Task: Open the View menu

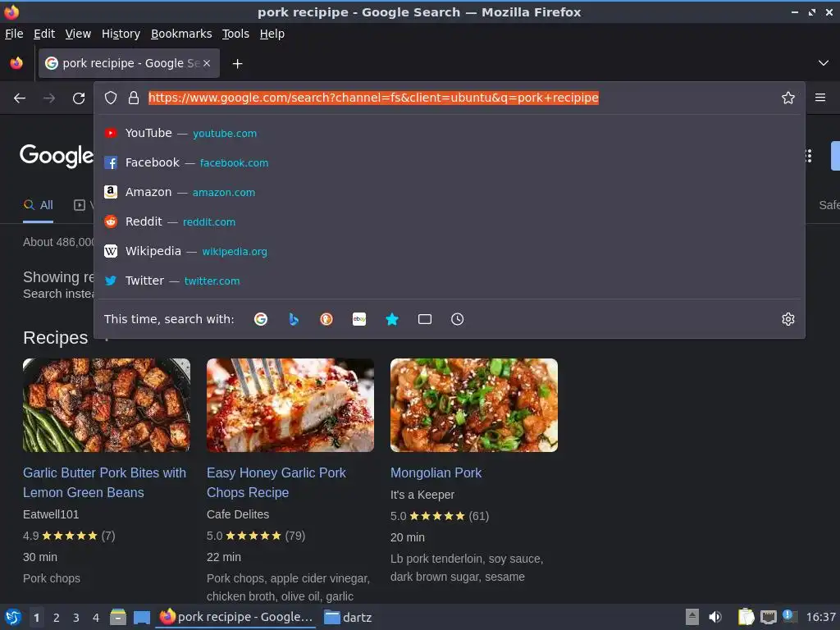Action: coord(78,34)
